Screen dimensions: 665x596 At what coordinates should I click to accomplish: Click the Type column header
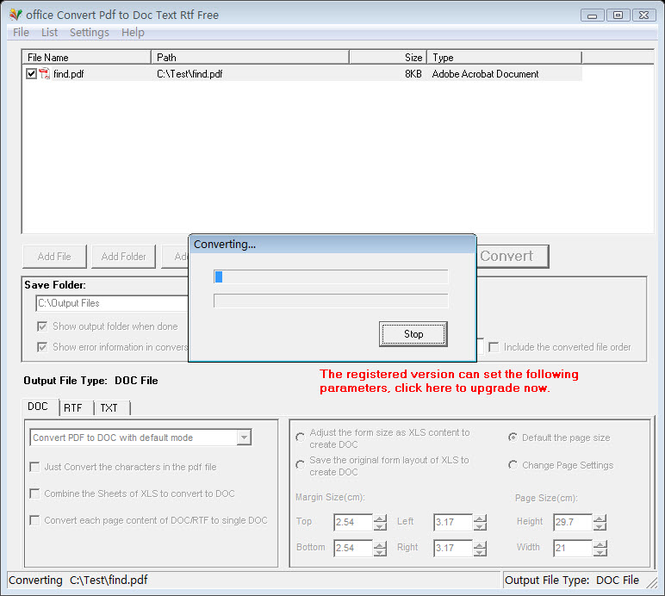tap(504, 57)
